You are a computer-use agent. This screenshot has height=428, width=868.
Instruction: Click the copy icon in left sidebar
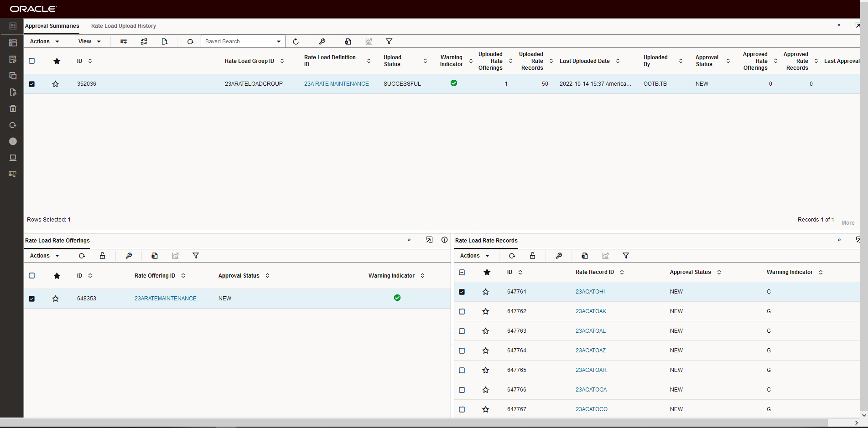click(x=13, y=76)
